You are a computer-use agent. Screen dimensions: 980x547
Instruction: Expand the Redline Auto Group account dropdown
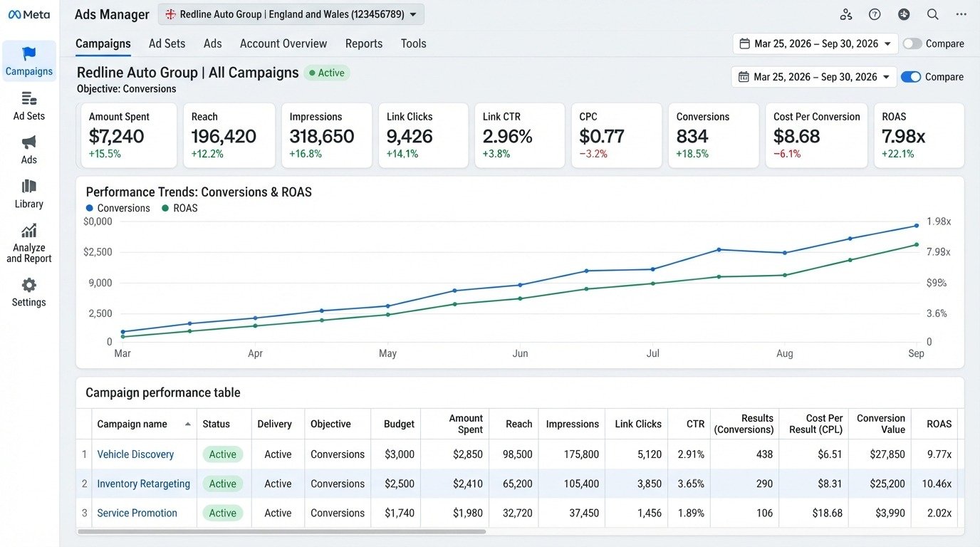point(291,14)
